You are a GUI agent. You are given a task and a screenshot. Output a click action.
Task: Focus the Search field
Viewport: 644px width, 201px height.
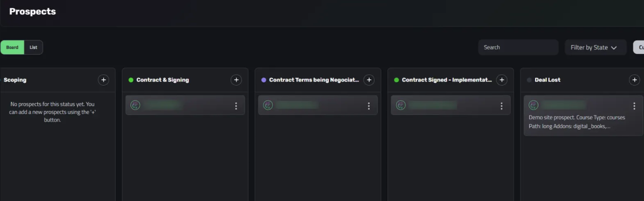point(518,47)
